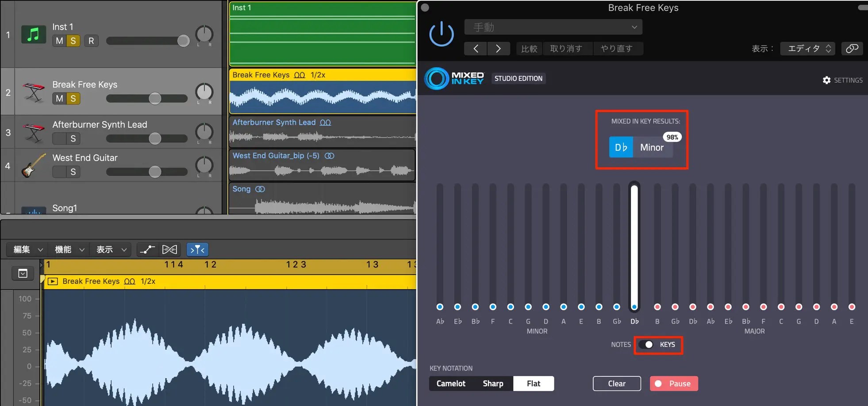This screenshot has width=868, height=406.
Task: Click the keyboard icon of Afterburner Synth Lead track
Action: pos(34,132)
